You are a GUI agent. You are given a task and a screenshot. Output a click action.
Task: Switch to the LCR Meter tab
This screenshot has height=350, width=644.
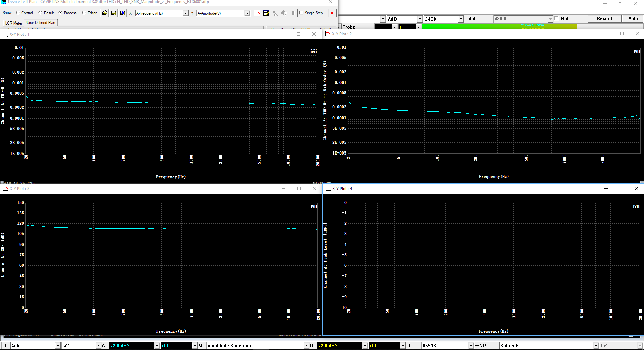point(14,23)
